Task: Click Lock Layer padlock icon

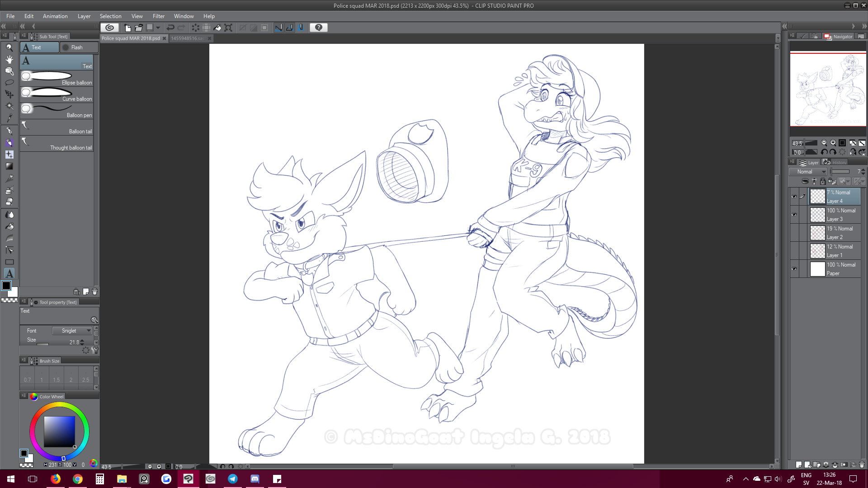Action: [x=823, y=181]
